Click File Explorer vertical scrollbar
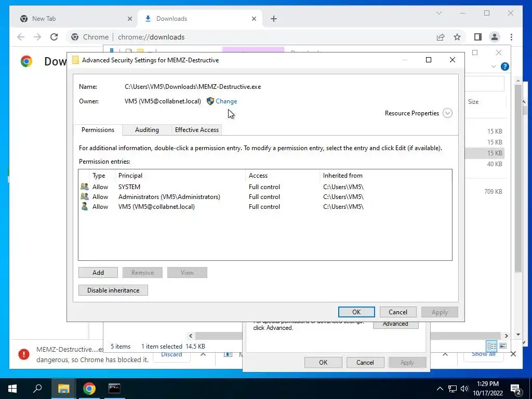 pyautogui.click(x=518, y=178)
